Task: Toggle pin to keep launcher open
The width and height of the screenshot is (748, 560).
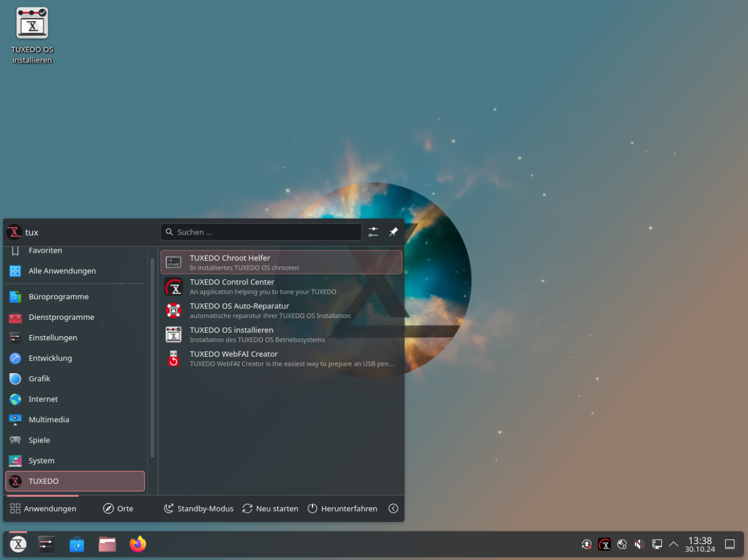Action: tap(393, 232)
